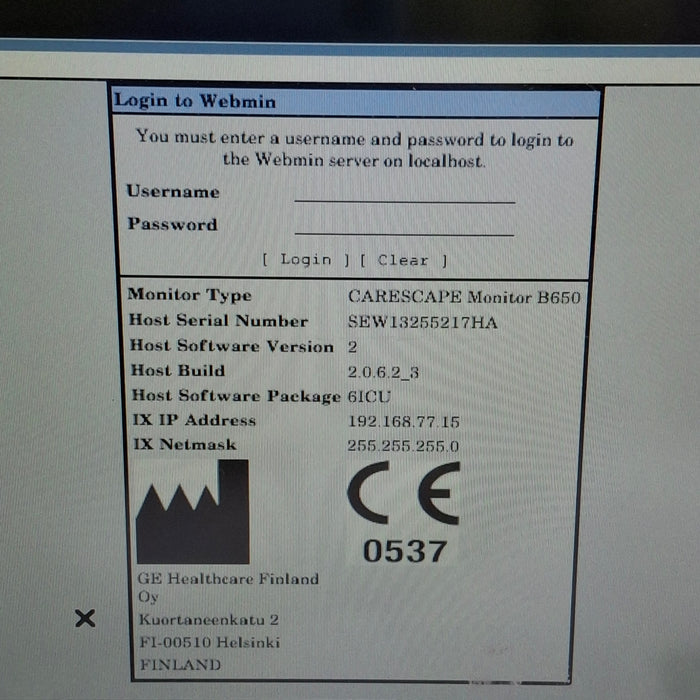Click the CE 0537 certification mark
Image resolution: width=700 pixels, height=700 pixels.
pyautogui.click(x=404, y=512)
